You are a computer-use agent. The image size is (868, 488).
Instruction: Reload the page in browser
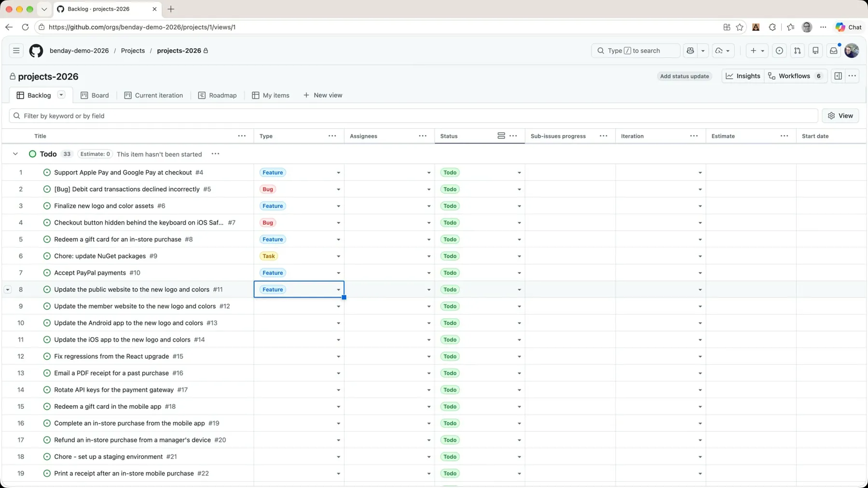tap(25, 27)
